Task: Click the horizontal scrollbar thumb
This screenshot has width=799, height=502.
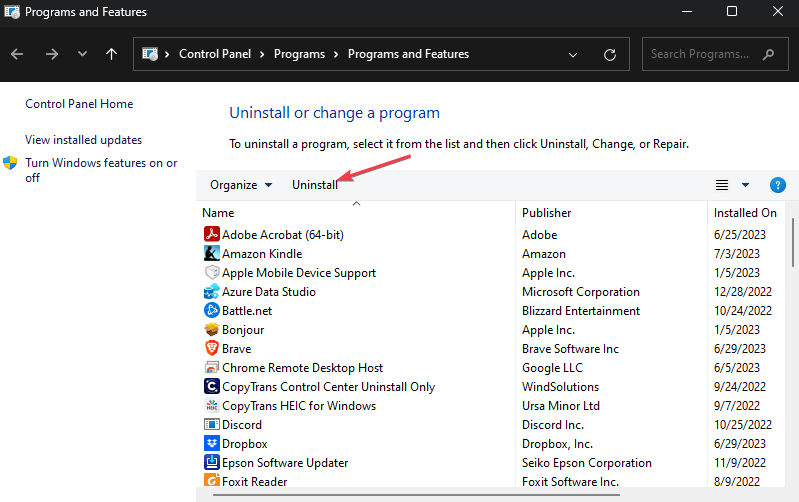Action: point(416,494)
